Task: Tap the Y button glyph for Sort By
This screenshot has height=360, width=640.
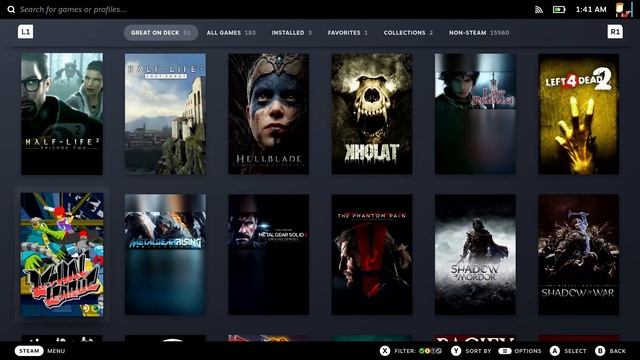Action: point(456,351)
